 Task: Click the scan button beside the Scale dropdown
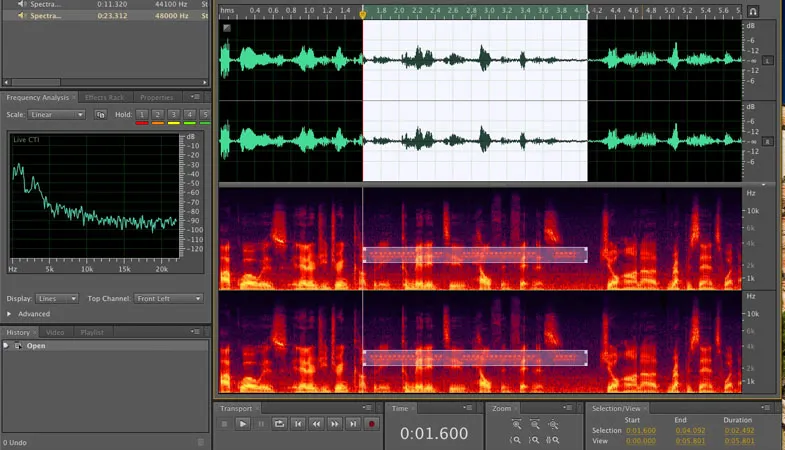pos(100,115)
